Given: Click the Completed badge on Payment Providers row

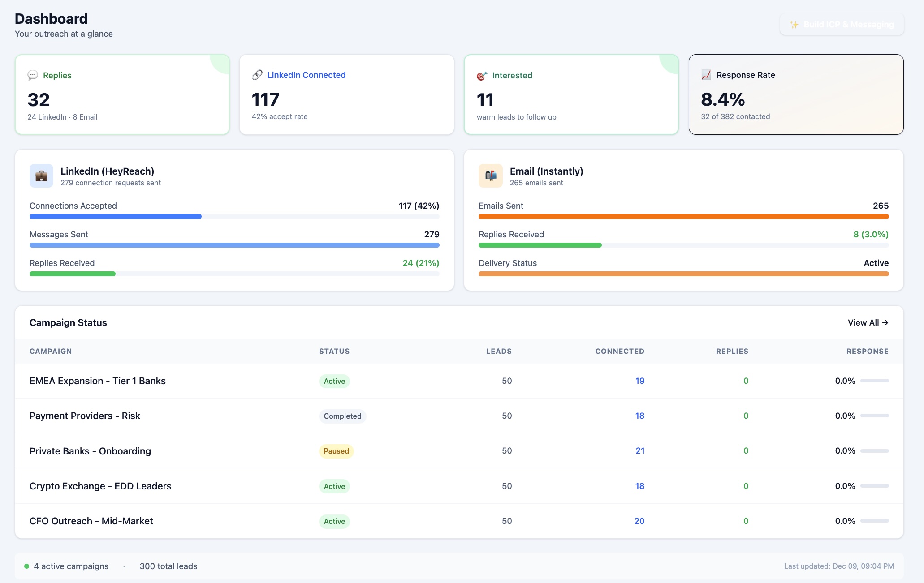Looking at the screenshot, I should click(x=342, y=416).
